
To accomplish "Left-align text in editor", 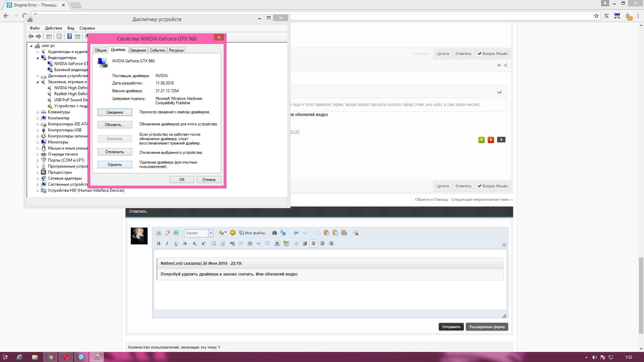I will 314,244.
